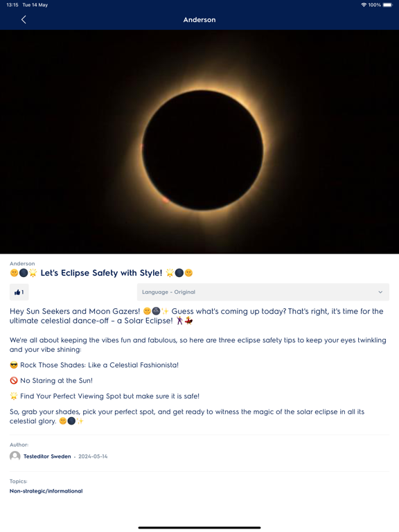399x532 pixels.
Task: Click the sunglasses emoji bullet
Action: (x=14, y=365)
